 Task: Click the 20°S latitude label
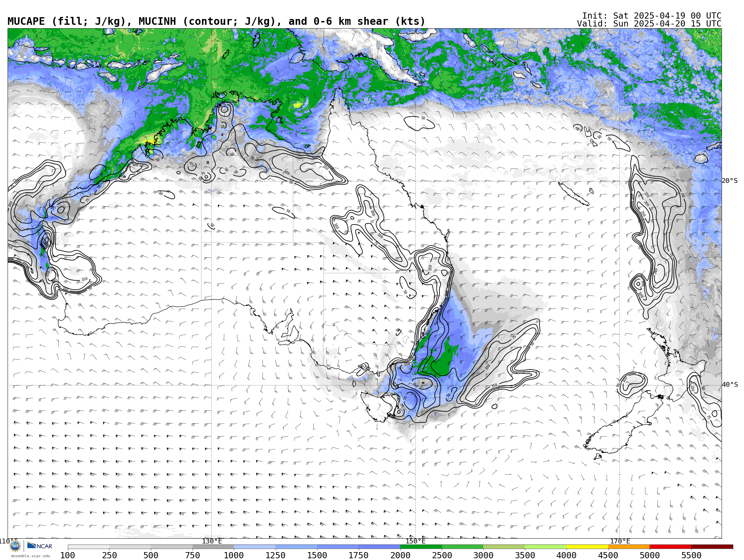[x=730, y=181]
